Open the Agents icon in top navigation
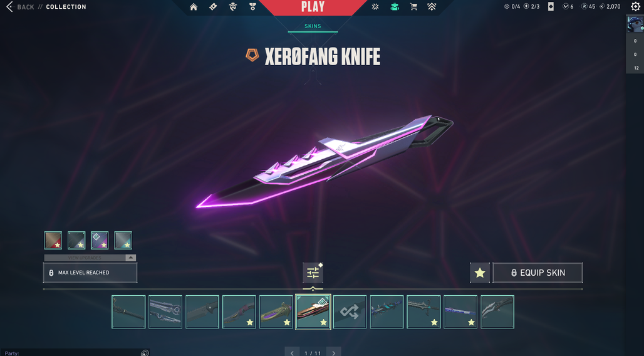This screenshot has width=644, height=356. (233, 6)
